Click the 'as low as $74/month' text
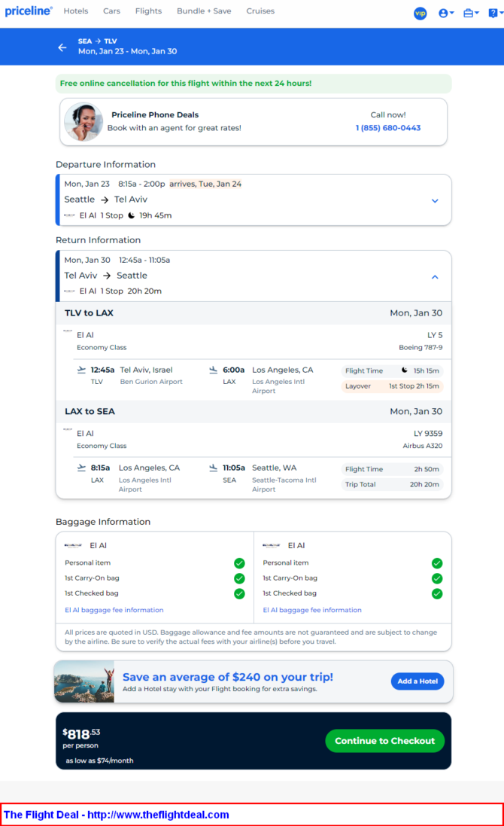504x826 pixels. [99, 760]
